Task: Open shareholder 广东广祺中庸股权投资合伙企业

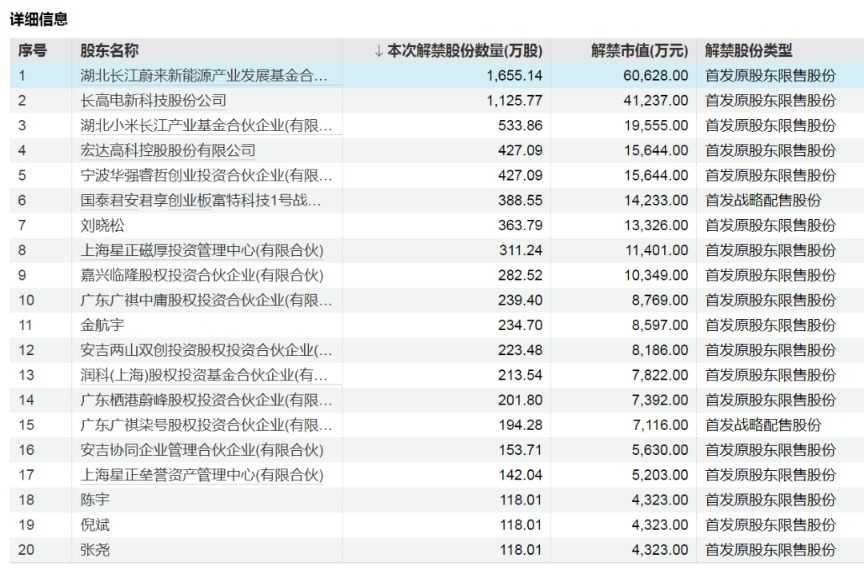Action: [206, 300]
